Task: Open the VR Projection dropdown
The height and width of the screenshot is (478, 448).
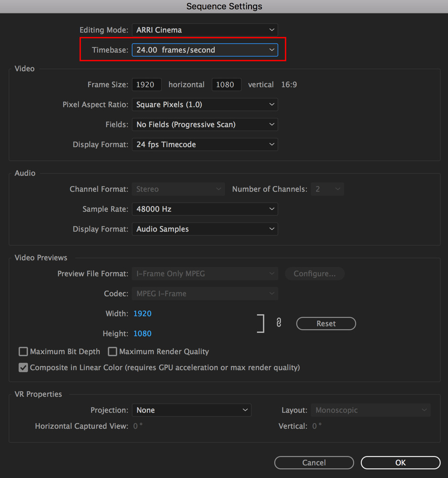Action: point(191,411)
